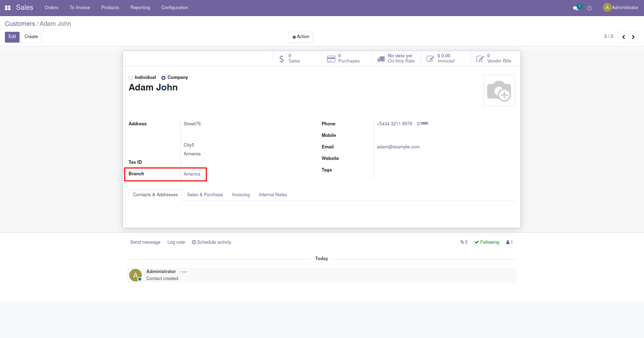Open the On-time Rate truck stat

[396, 58]
